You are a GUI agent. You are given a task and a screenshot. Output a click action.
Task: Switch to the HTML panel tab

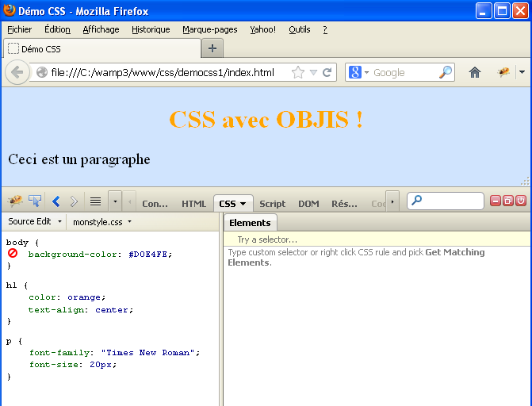point(193,204)
